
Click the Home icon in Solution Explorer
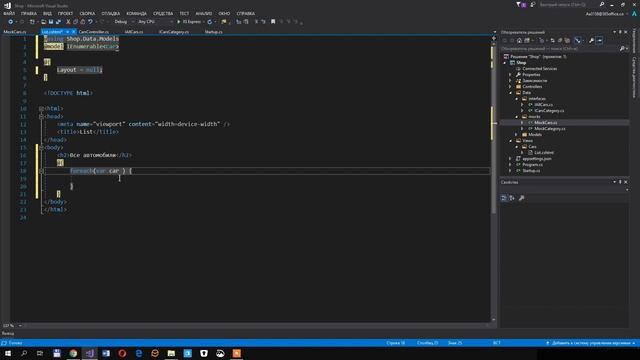519,40
